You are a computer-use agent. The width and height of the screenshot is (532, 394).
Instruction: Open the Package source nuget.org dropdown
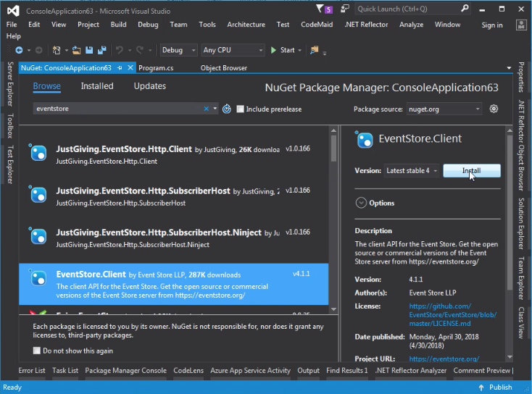444,109
